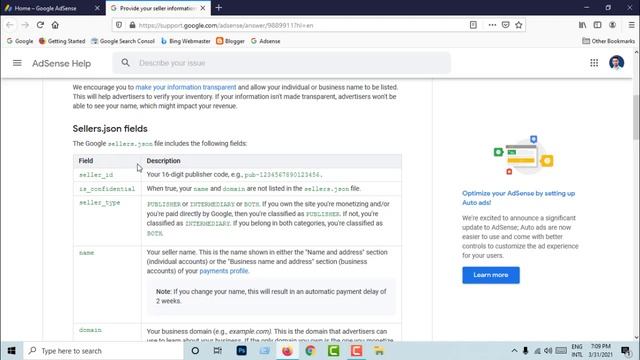
Task: Click the Auto ads illustration image
Action: 524,156
